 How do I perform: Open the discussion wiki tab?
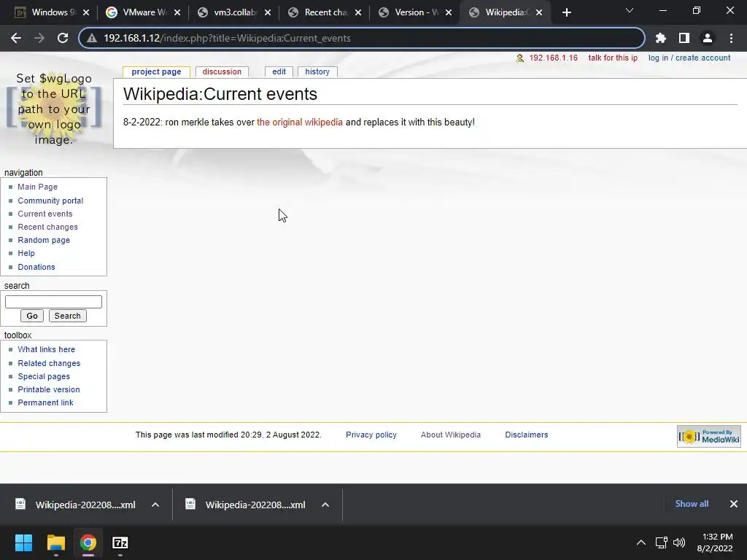click(x=222, y=72)
